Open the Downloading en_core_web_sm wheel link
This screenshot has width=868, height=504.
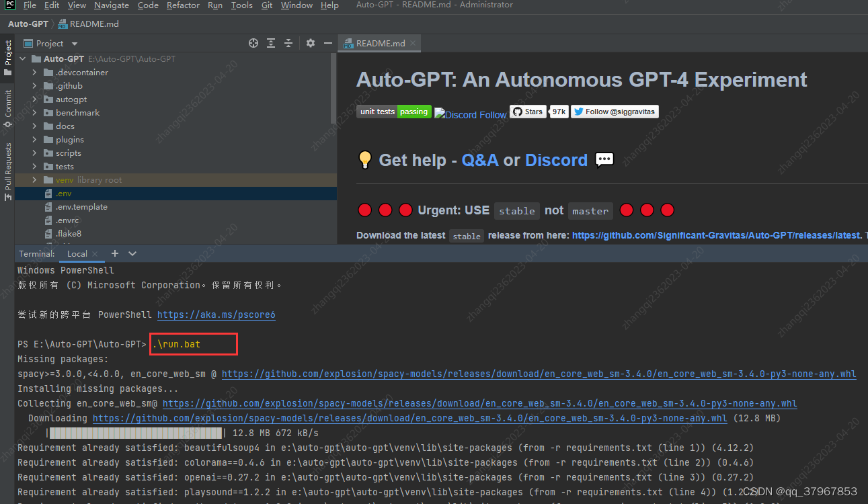click(410, 418)
